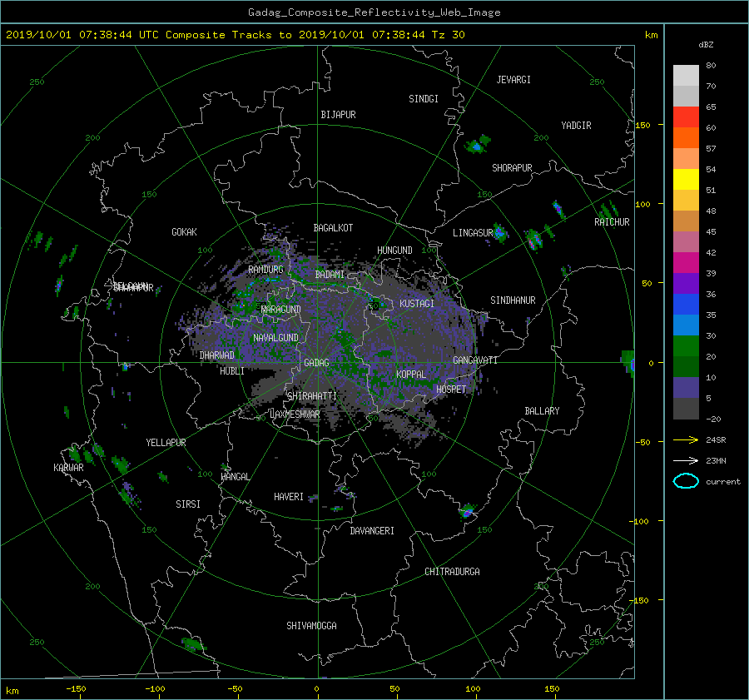
Task: Click the SIRSI city label
Action: point(188,504)
